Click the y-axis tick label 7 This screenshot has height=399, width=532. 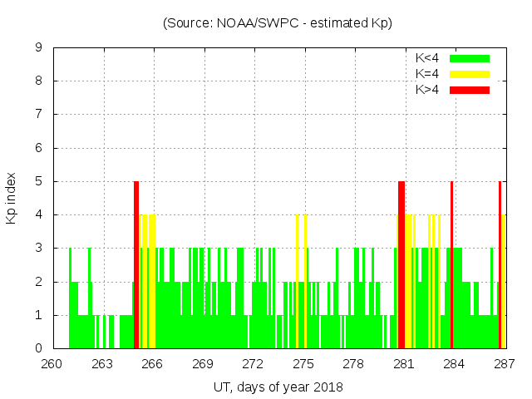point(38,115)
